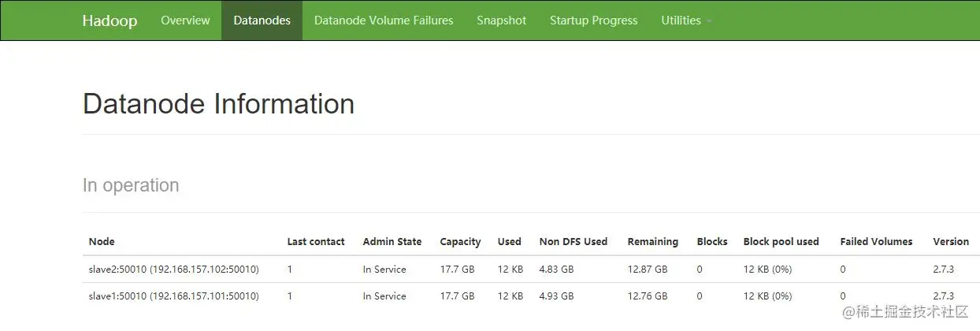Open the Overview tab
The image size is (980, 331).
185,20
